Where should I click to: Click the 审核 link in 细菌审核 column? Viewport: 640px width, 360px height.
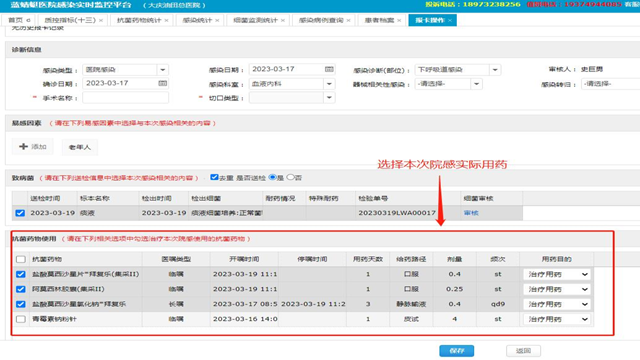pyautogui.click(x=471, y=213)
